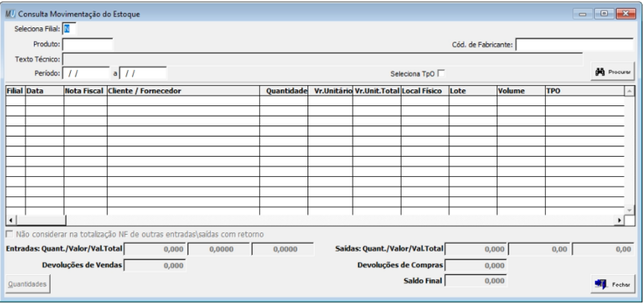Click the Nota Fiscal column header

coord(85,91)
